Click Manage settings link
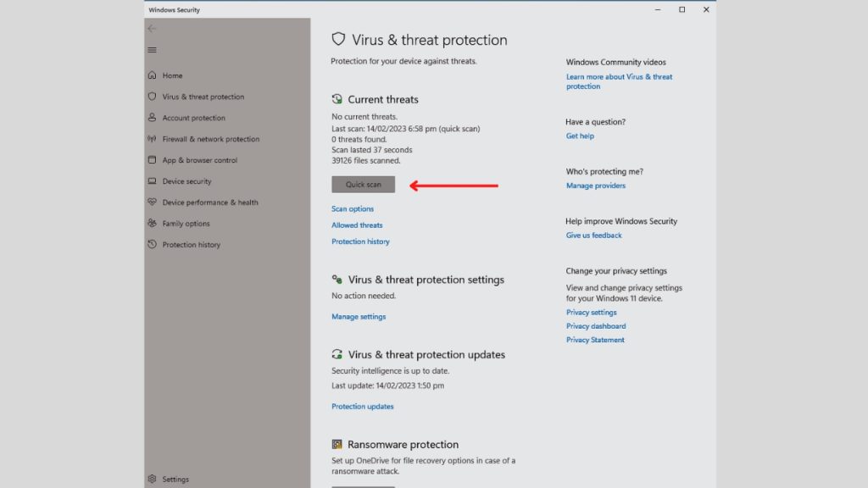Image resolution: width=868 pixels, height=488 pixels. point(359,317)
